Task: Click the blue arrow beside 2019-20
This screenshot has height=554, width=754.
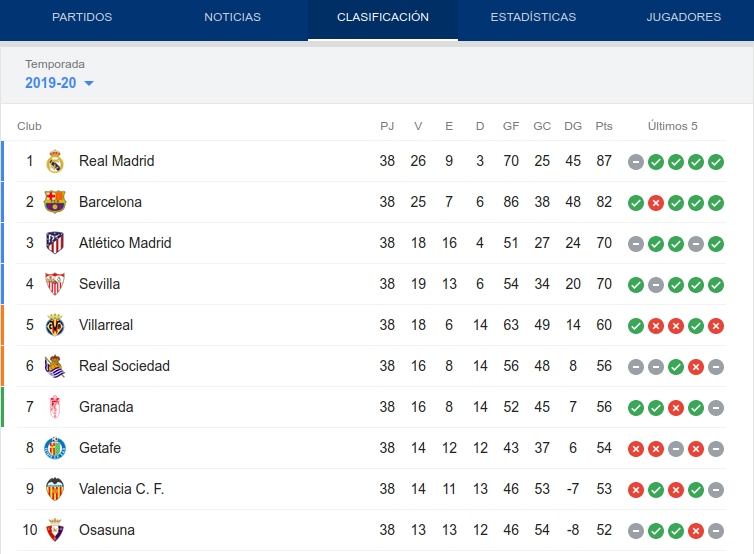Action: pos(89,83)
